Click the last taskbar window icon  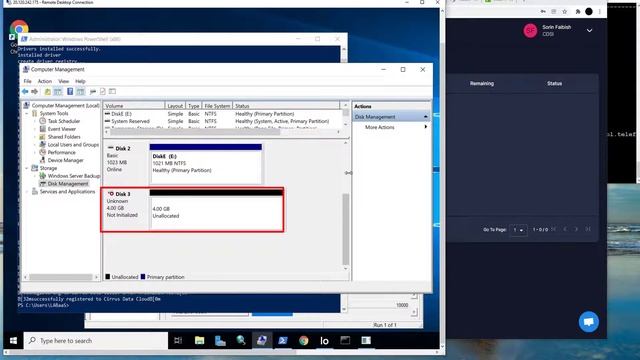coord(366,340)
